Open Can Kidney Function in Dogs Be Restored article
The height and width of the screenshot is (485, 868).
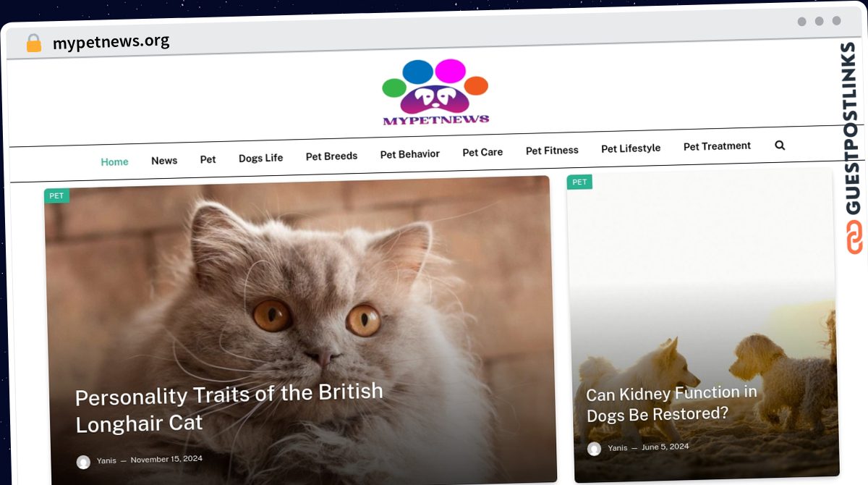point(671,404)
